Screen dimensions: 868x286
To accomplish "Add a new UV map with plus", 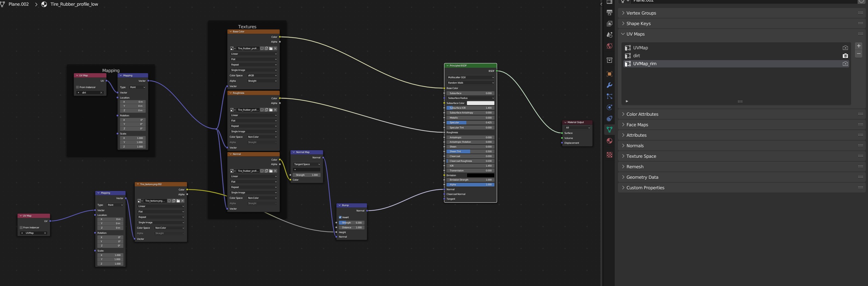I will [858, 46].
